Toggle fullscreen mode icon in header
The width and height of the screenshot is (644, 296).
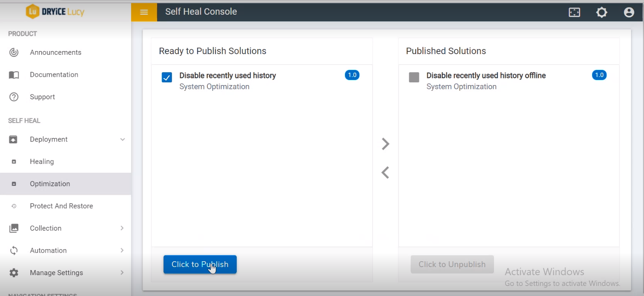coord(574,12)
